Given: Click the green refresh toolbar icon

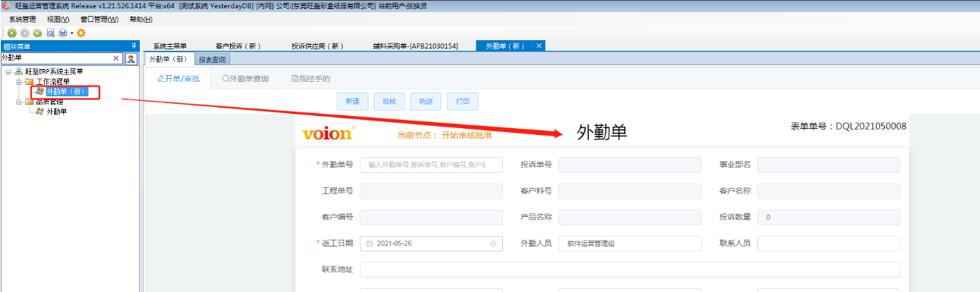Looking at the screenshot, I should click(36, 33).
